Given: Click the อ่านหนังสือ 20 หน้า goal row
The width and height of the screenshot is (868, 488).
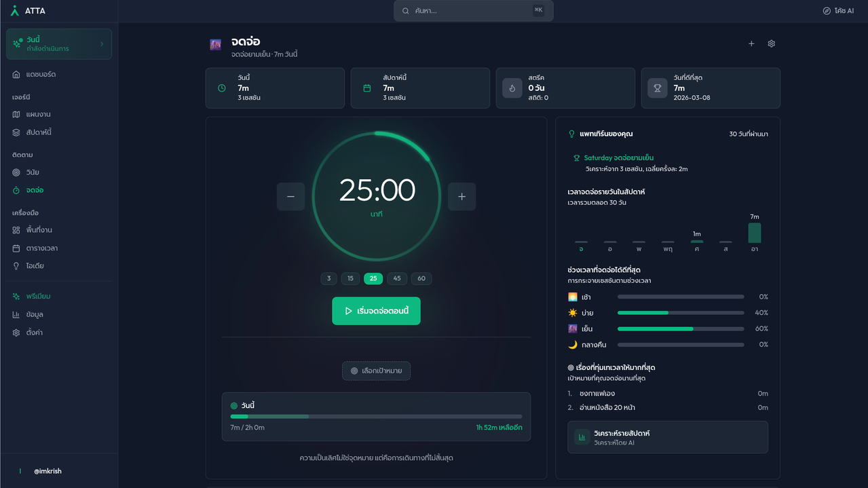Looking at the screenshot, I should click(x=668, y=407).
